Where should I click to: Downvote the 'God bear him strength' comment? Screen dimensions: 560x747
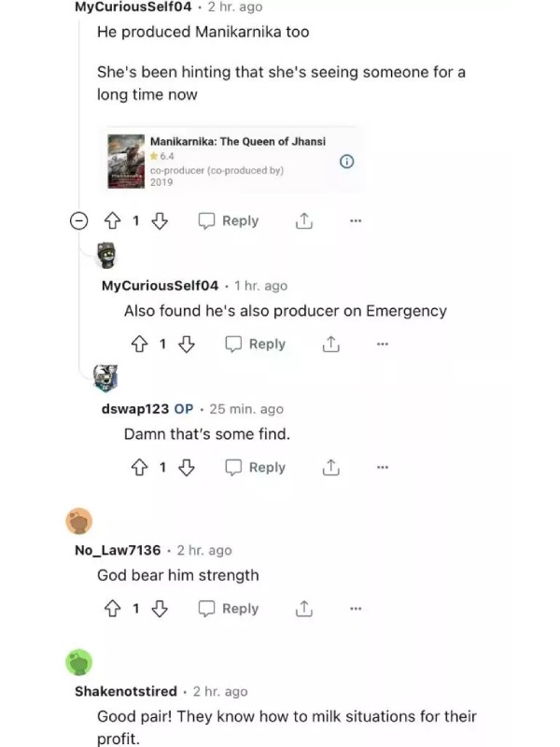point(159,609)
